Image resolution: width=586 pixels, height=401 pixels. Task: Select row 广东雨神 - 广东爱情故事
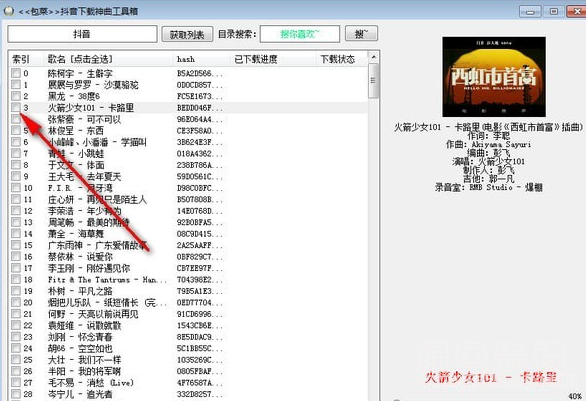click(188, 245)
